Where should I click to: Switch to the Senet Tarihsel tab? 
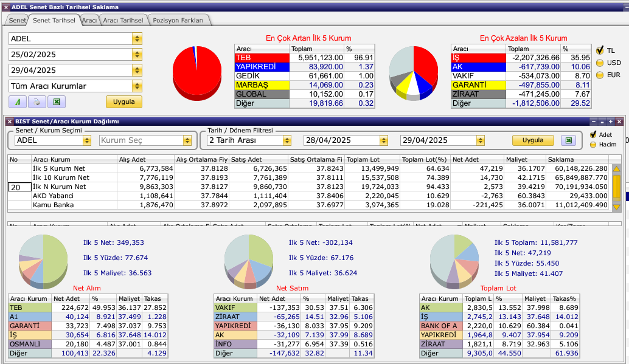54,20
